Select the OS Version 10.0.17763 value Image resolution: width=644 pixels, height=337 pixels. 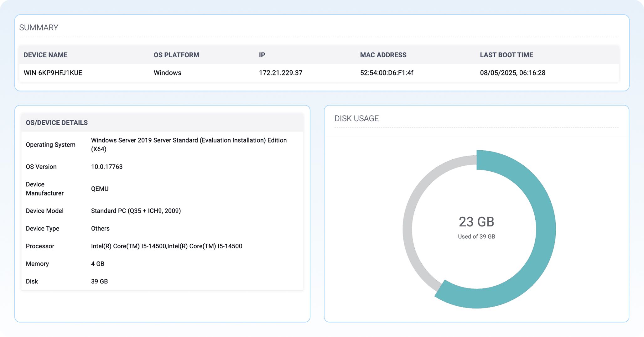(106, 167)
